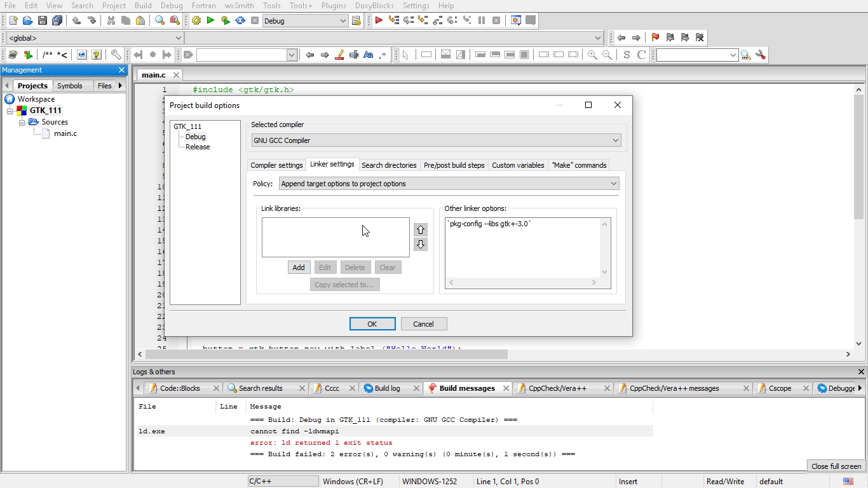Confirm the dialog with OK

tap(372, 324)
